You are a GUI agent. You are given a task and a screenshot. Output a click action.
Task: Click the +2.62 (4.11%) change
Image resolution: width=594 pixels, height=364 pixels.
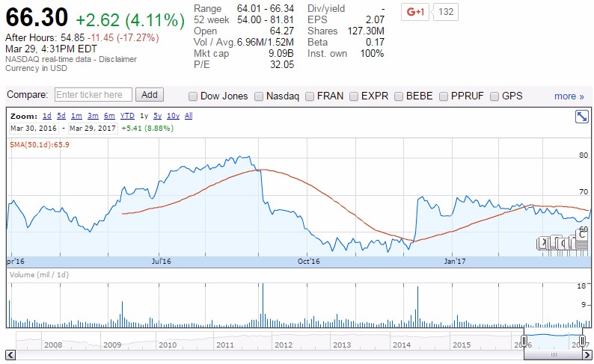[x=130, y=20]
